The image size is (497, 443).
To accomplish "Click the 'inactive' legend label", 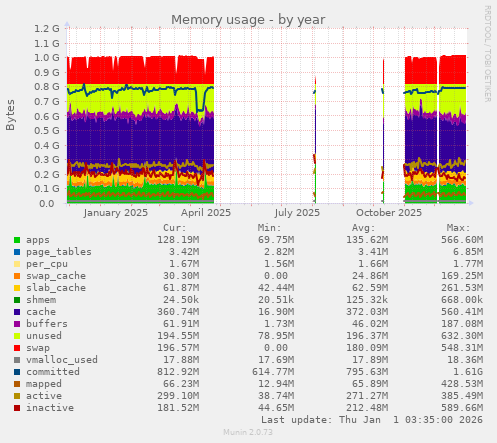I will pos(50,408).
